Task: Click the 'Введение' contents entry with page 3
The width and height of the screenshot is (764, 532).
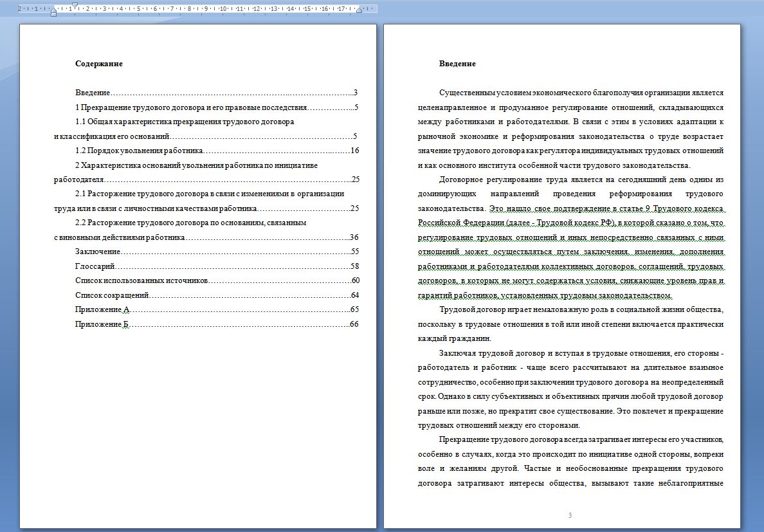Action: click(x=216, y=93)
